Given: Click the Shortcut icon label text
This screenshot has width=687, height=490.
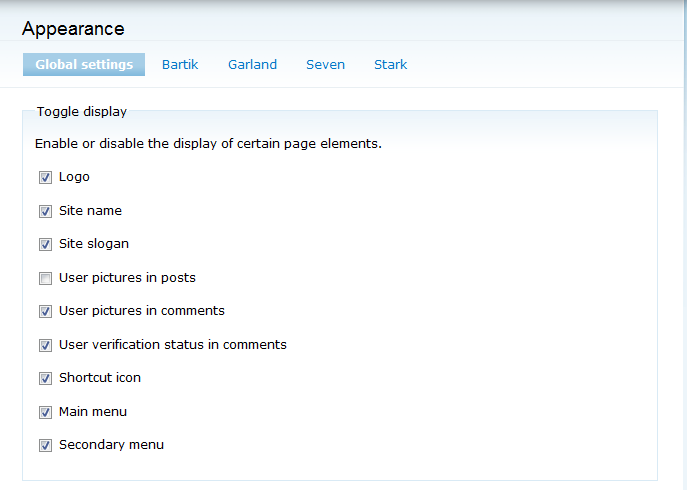Looking at the screenshot, I should 100,377.
